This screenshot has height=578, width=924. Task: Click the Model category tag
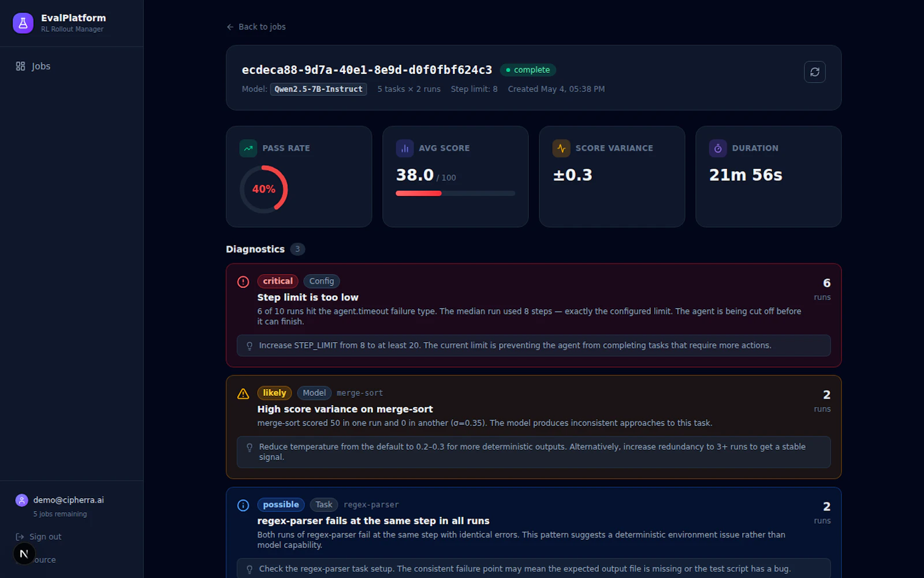point(314,393)
